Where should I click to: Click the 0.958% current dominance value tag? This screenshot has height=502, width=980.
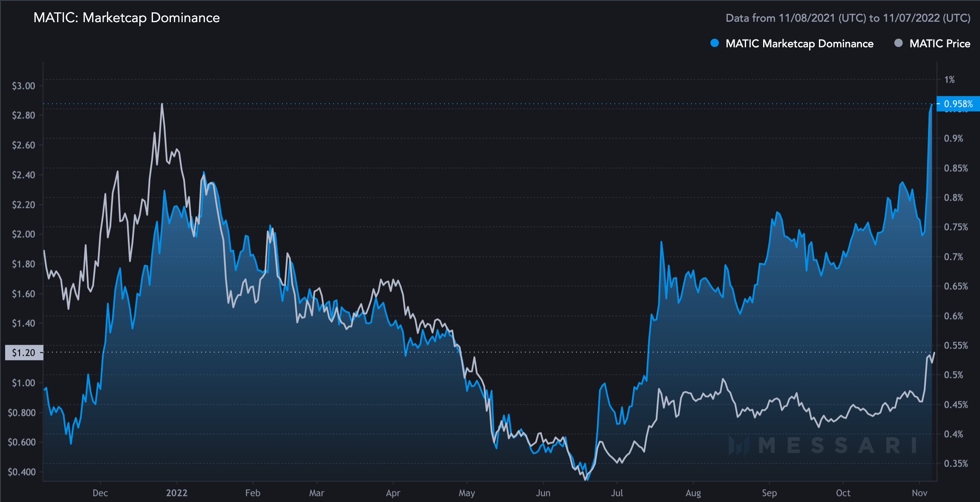958,104
